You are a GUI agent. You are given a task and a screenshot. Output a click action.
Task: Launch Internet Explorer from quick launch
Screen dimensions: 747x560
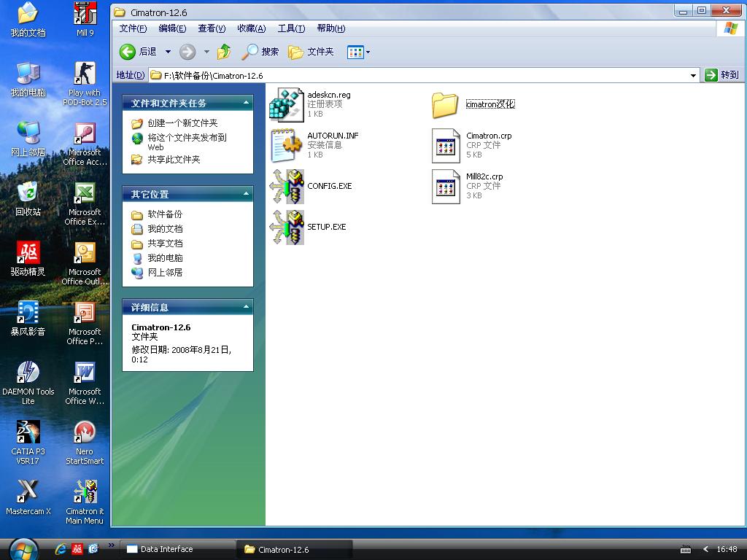pos(61,549)
